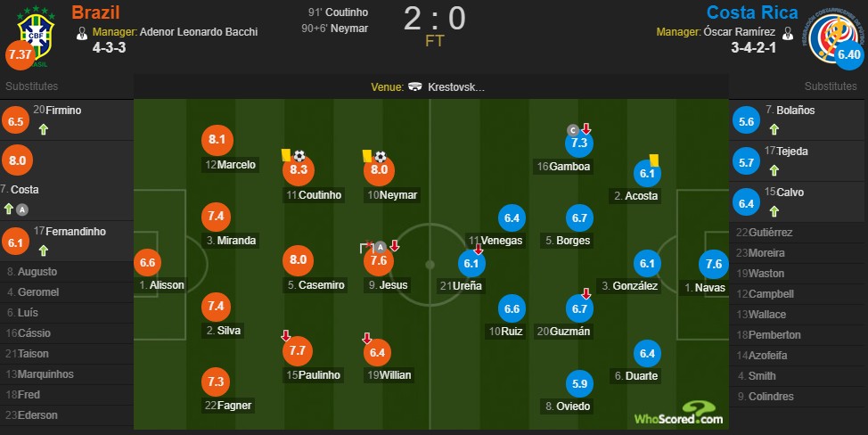Click the green sub-on arrow under Firmino
868x435 pixels.
pos(42,130)
